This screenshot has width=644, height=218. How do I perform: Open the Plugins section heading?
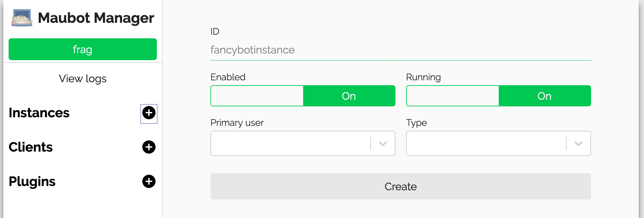coord(32,181)
